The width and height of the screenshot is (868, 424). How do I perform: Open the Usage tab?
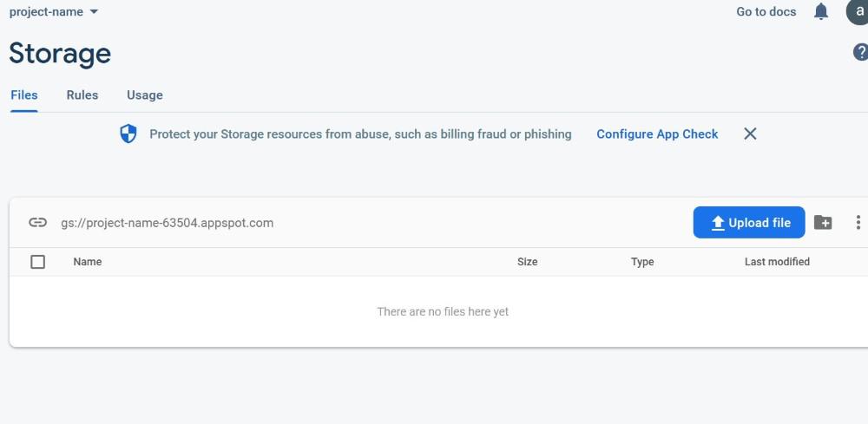[145, 95]
